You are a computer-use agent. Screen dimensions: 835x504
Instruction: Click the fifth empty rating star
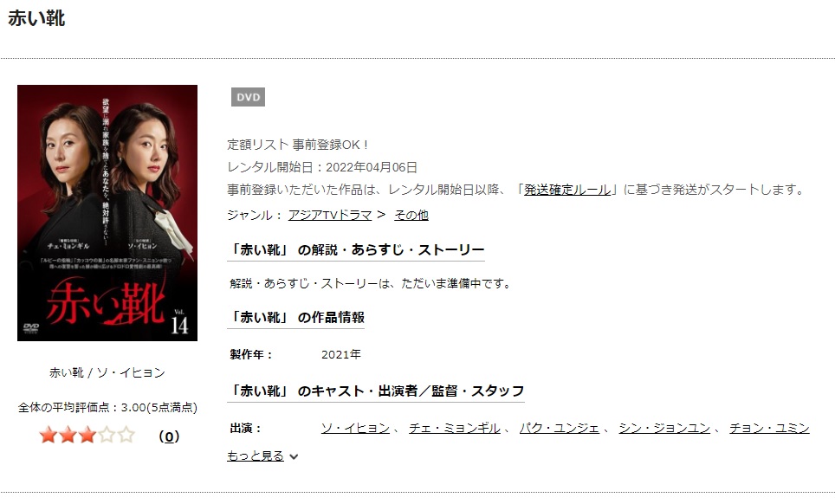point(126,436)
